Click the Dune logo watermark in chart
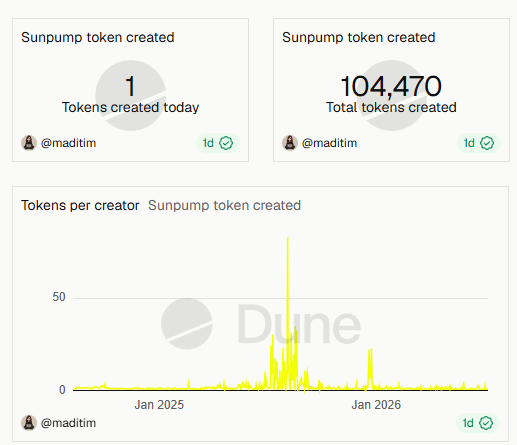Screen dimensions: 517x445 [x=261, y=324]
